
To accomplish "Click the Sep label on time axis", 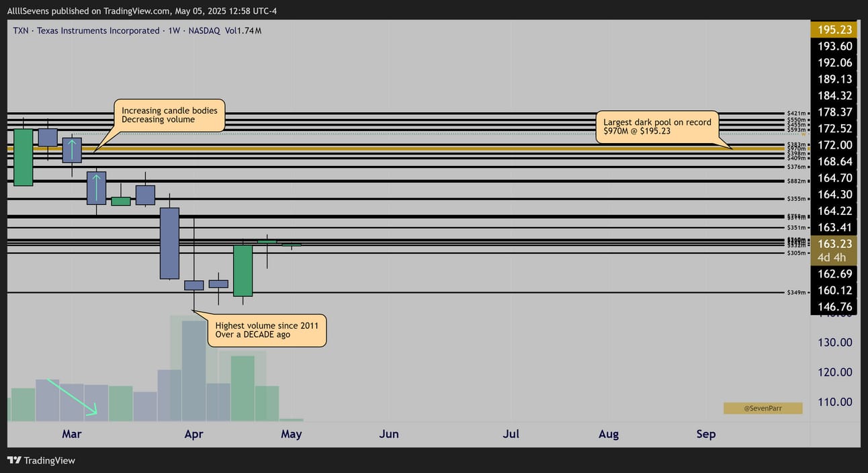I will [x=706, y=434].
